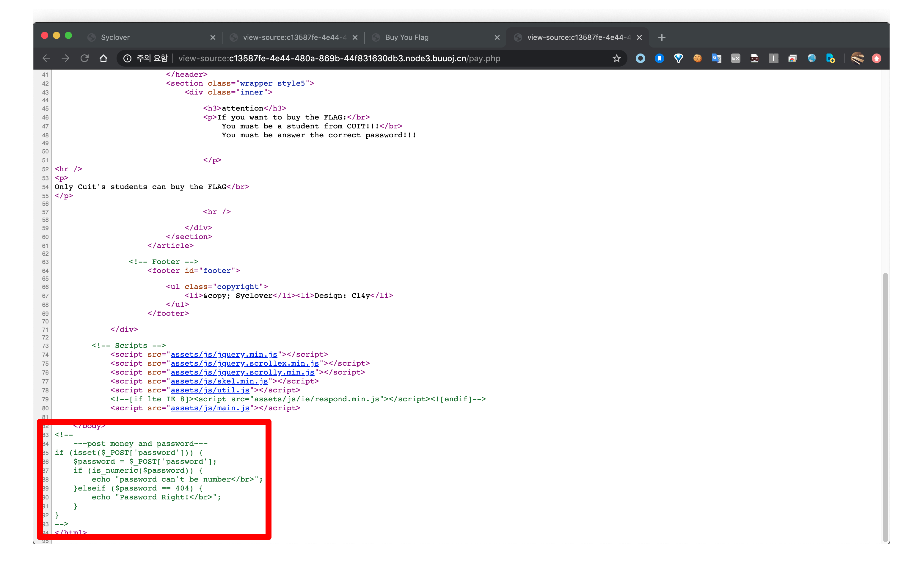Click the reload page button

point(84,58)
